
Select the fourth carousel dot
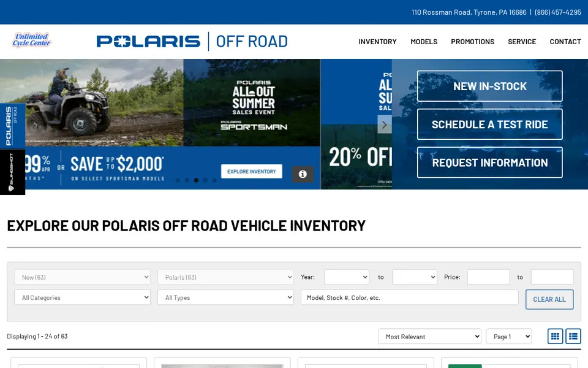(205, 180)
